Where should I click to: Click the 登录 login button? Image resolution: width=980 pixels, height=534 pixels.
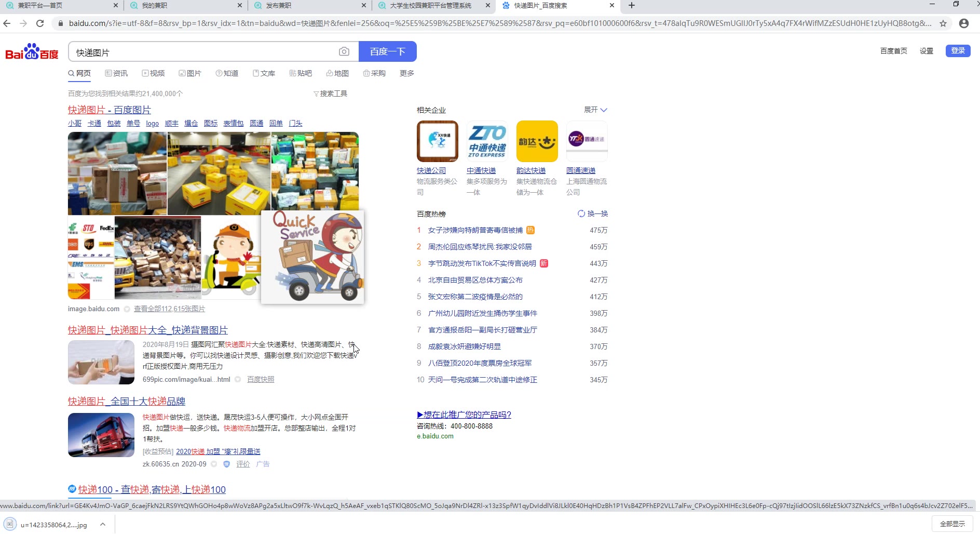[x=958, y=50]
